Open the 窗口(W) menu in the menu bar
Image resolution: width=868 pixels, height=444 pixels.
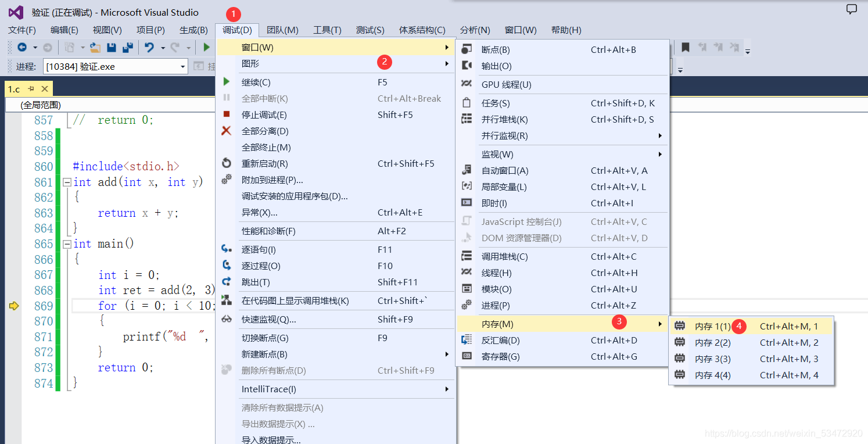pos(521,30)
